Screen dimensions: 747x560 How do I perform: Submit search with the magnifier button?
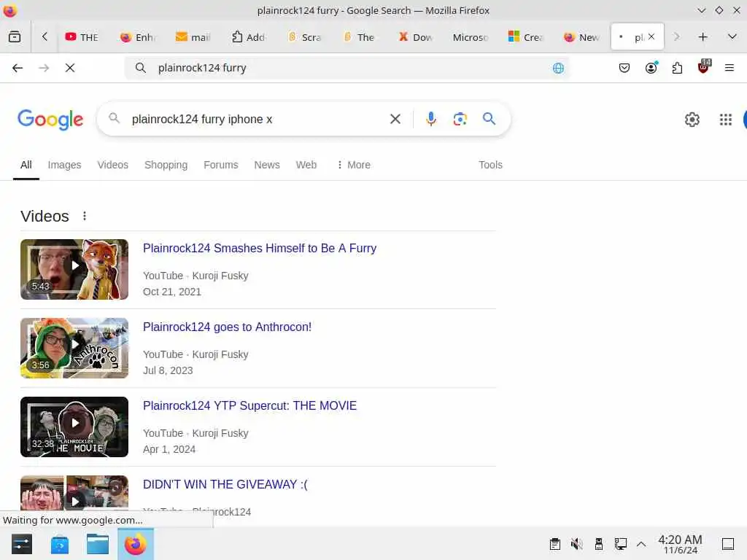point(489,119)
